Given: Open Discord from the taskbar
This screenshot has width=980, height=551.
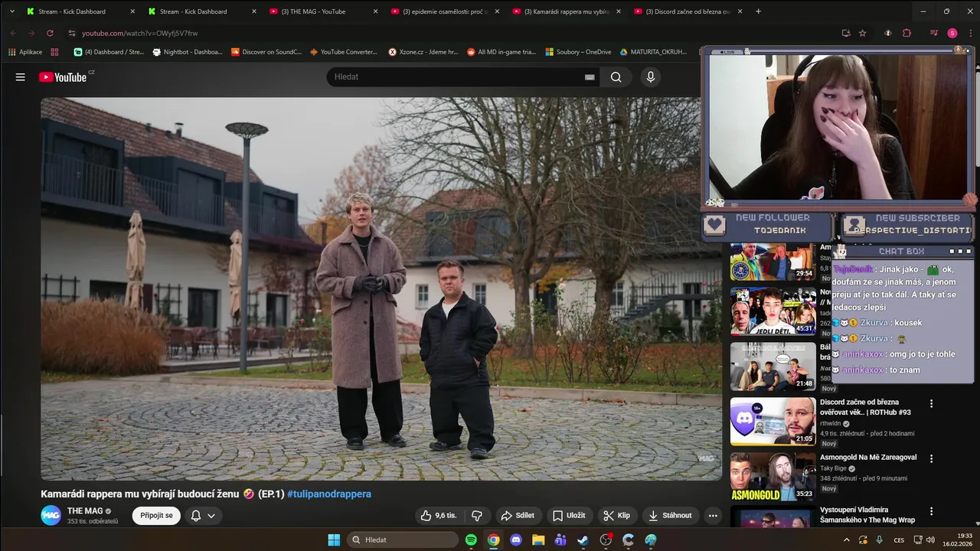Looking at the screenshot, I should [516, 540].
